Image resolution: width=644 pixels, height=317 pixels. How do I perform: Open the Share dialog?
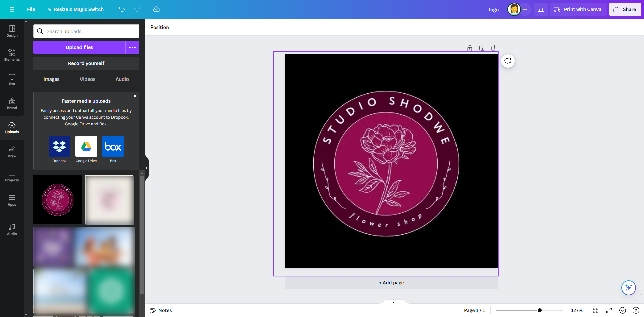coord(625,9)
